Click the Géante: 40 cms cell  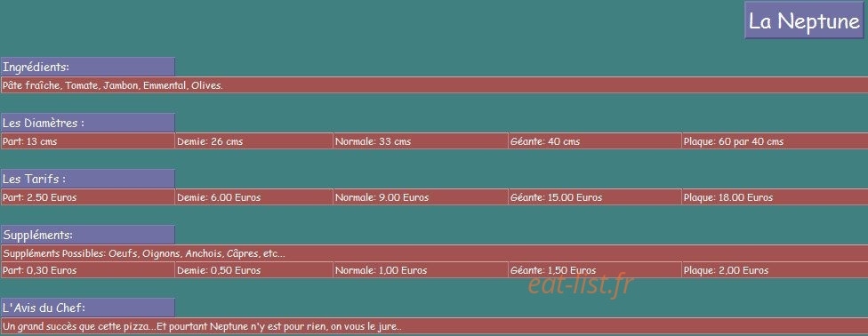[595, 141]
